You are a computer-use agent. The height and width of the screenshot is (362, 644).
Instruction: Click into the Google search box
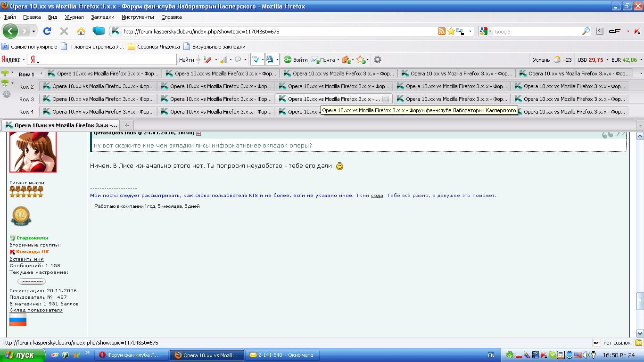[x=537, y=32]
